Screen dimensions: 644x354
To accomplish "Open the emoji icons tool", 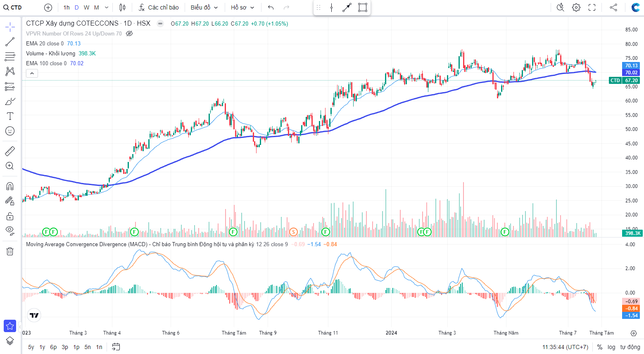I will click(x=10, y=131).
